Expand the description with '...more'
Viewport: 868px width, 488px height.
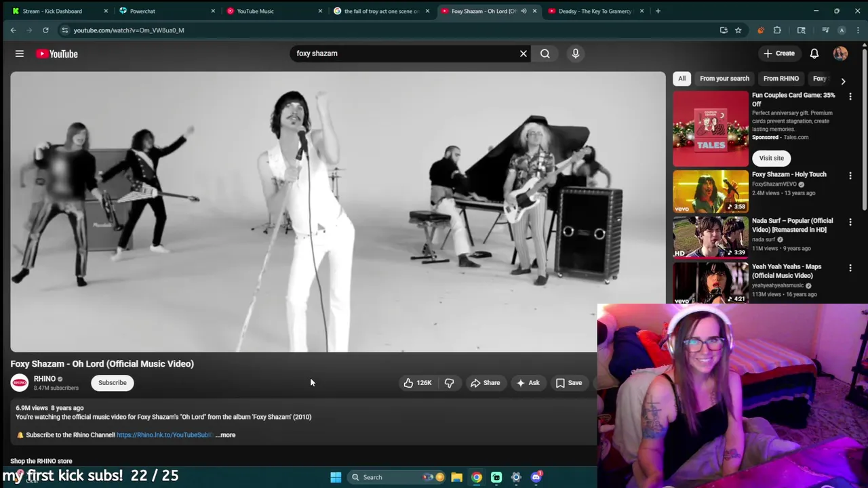point(225,435)
